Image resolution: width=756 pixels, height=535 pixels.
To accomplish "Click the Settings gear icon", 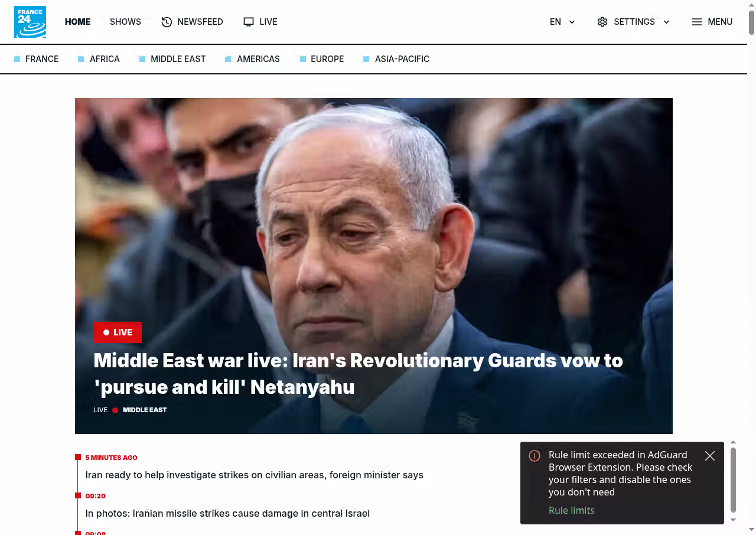I will point(602,22).
